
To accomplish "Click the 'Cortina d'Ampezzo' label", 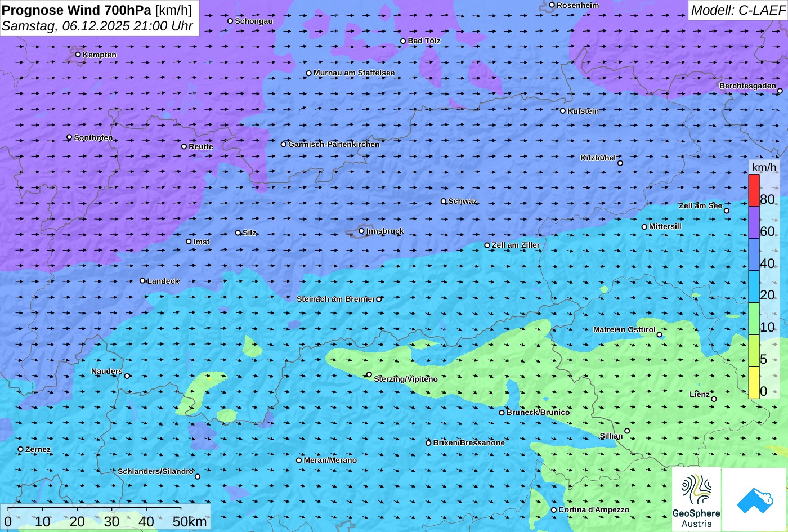I will pyautogui.click(x=594, y=509).
